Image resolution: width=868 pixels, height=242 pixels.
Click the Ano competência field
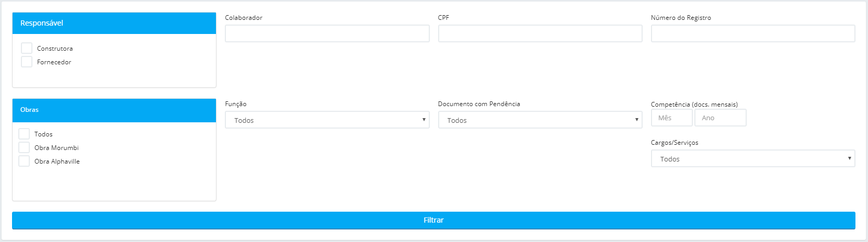721,118
